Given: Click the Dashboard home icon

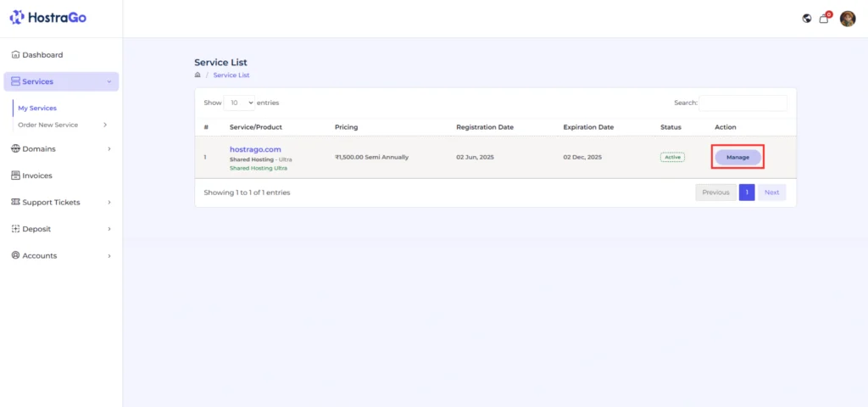Looking at the screenshot, I should (15, 55).
